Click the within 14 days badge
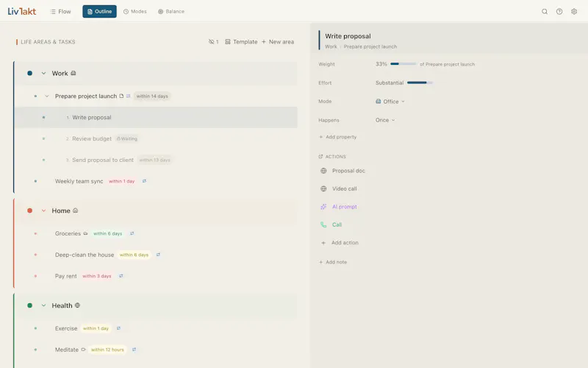This screenshot has height=368, width=588. (152, 96)
